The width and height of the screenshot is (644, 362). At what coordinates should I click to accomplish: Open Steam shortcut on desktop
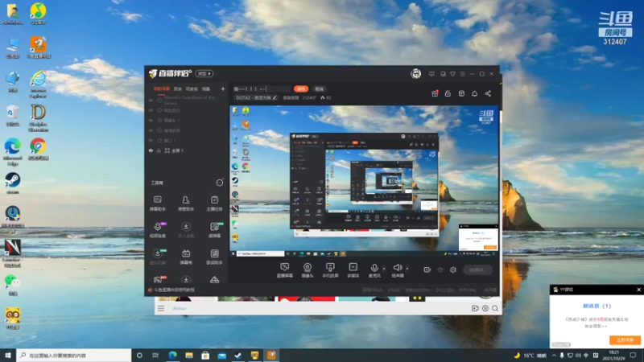[13, 183]
